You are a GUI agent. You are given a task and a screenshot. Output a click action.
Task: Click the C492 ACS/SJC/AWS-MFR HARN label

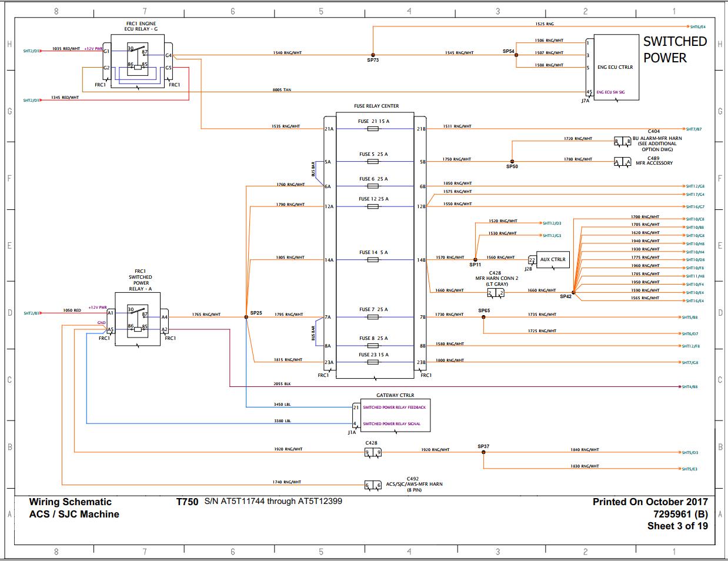click(x=414, y=484)
